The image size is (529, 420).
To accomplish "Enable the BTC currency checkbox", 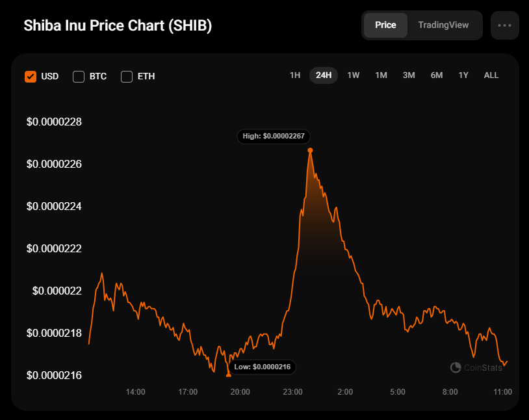I will pos(79,76).
